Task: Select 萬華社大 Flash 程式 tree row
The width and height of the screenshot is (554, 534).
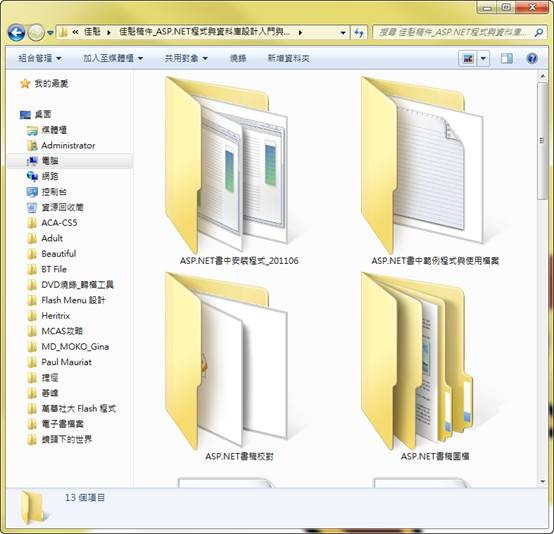Action: [70, 409]
